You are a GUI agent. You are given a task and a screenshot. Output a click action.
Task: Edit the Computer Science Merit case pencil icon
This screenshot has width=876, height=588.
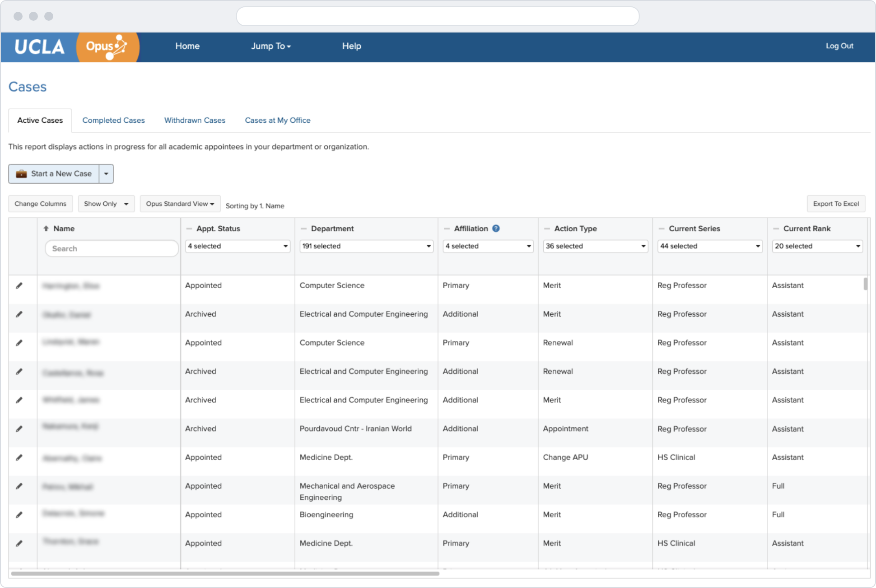[x=19, y=285]
